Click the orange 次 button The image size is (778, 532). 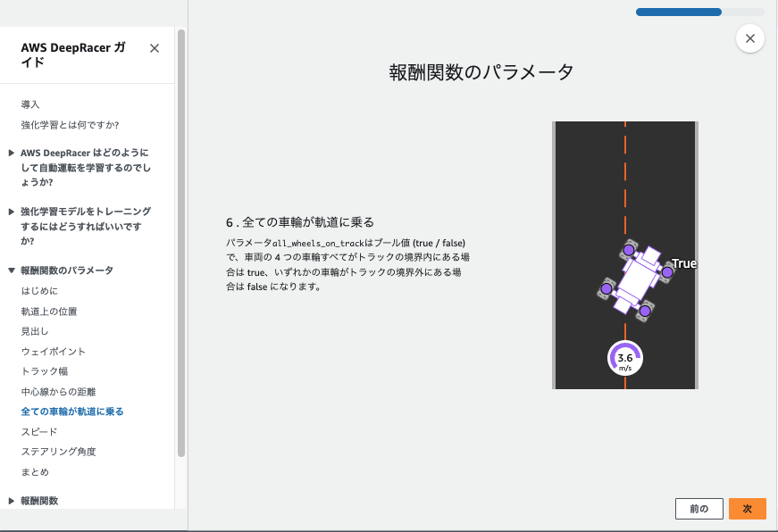747,508
